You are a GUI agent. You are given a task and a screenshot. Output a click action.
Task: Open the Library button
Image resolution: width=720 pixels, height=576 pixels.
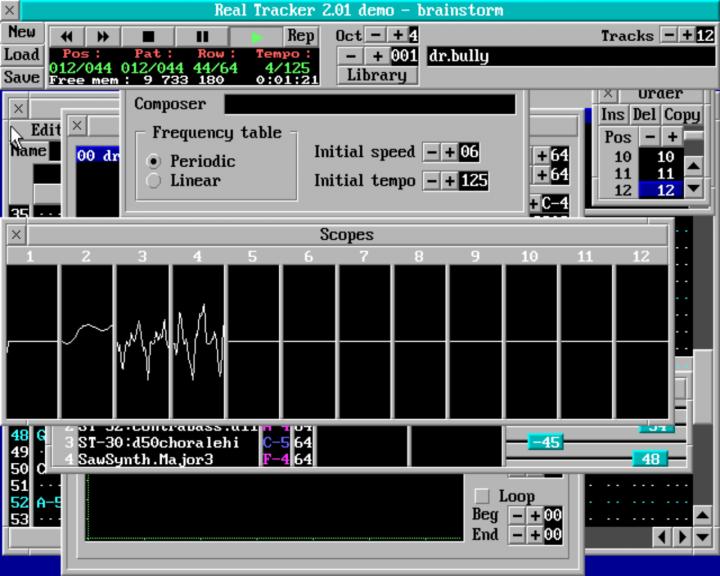click(x=376, y=75)
